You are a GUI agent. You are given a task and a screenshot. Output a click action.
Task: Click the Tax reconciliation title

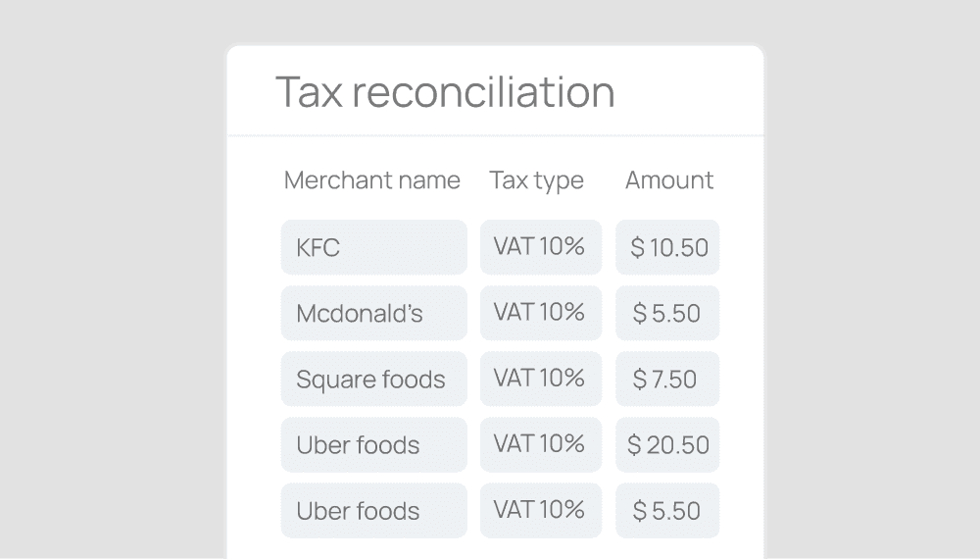tap(445, 92)
